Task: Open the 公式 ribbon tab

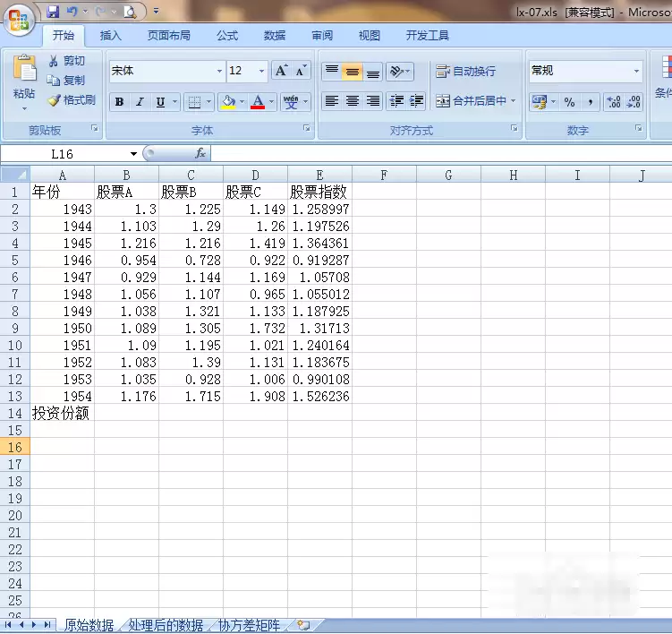Action: click(226, 36)
